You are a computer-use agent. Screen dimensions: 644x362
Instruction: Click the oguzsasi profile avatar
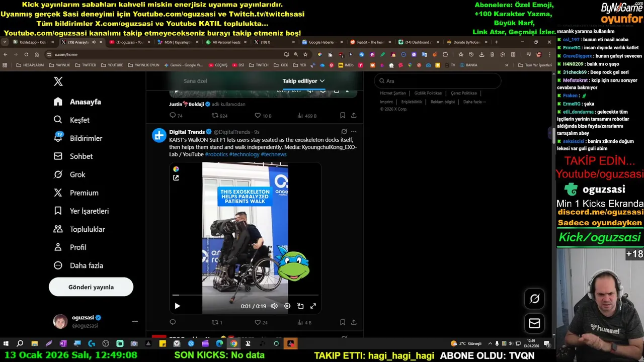click(60, 321)
